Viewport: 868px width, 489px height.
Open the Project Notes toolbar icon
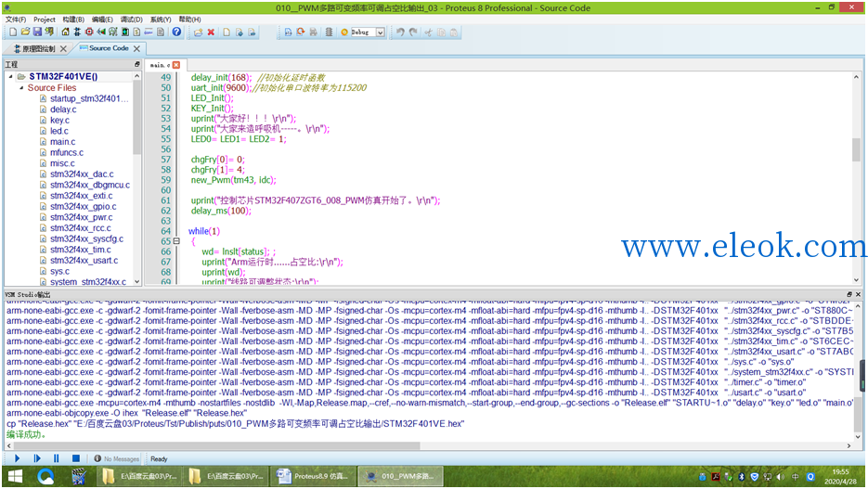160,32
